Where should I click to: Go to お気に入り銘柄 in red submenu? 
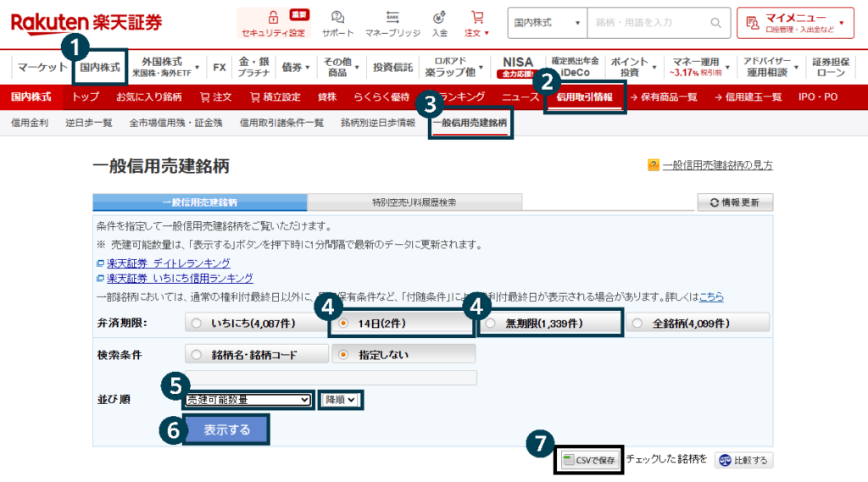(x=149, y=97)
